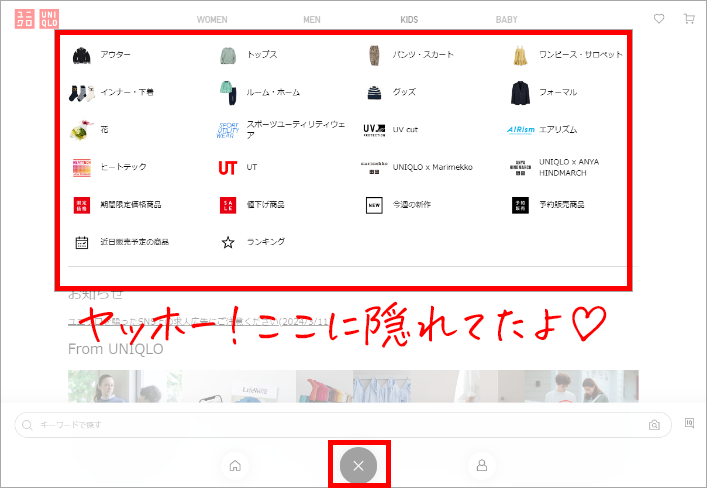707x488 pixels.
Task: Open the アウター jacket category icon
Action: click(82, 55)
